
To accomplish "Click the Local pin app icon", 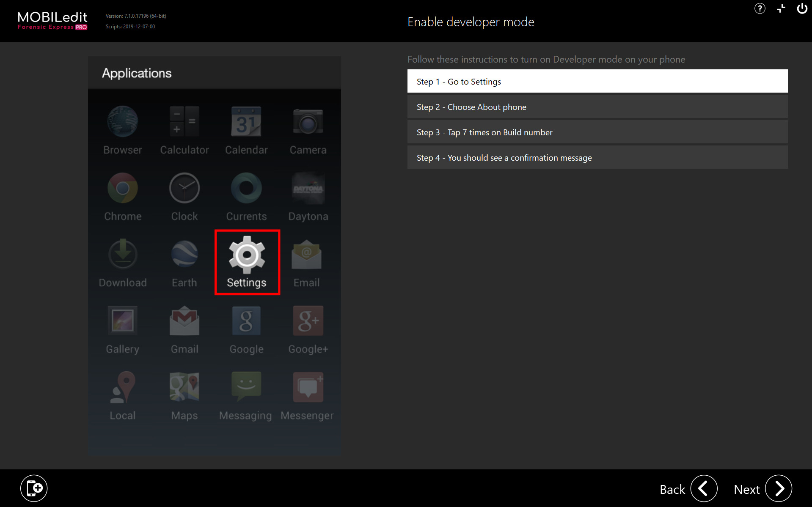I will click(x=123, y=387).
